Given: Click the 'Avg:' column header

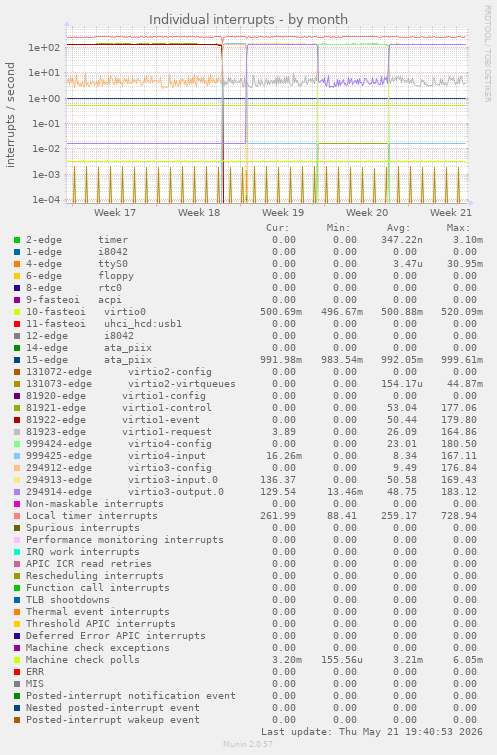Looking at the screenshot, I should click(x=398, y=228).
